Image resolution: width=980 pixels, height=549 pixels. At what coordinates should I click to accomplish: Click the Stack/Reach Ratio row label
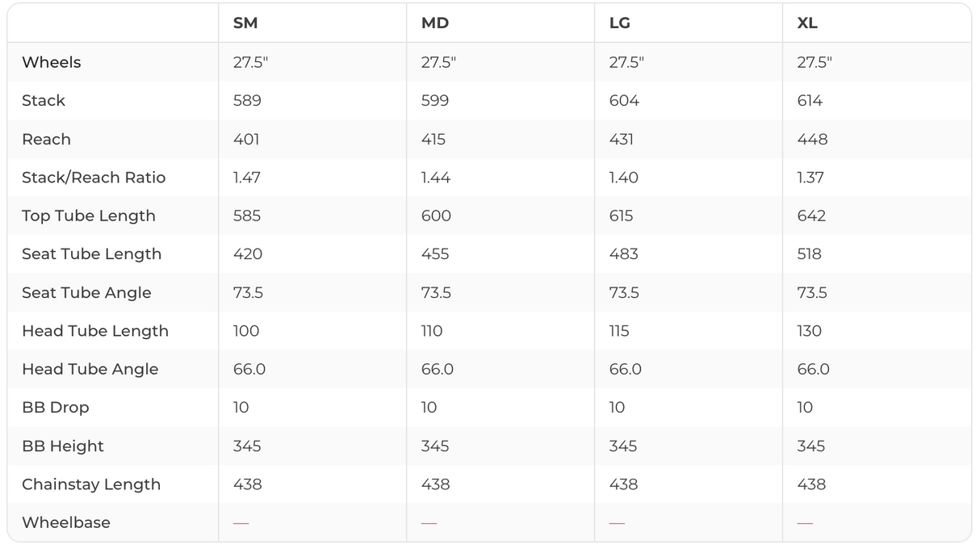[x=94, y=178]
